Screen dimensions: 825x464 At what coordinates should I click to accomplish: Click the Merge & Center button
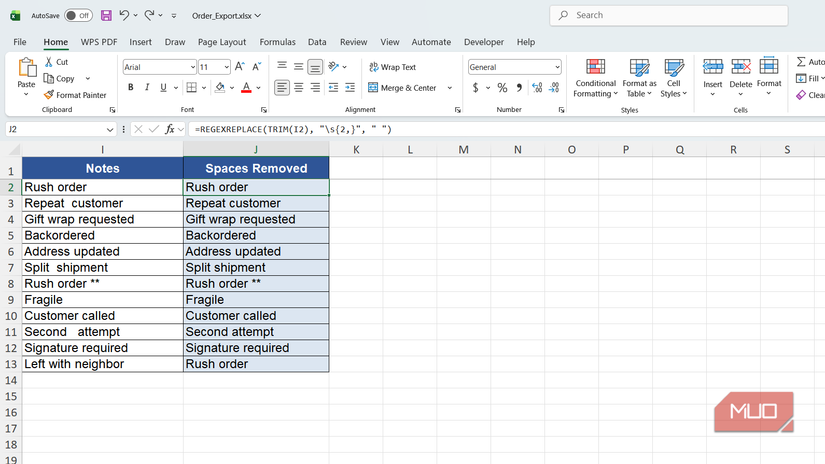pos(403,88)
